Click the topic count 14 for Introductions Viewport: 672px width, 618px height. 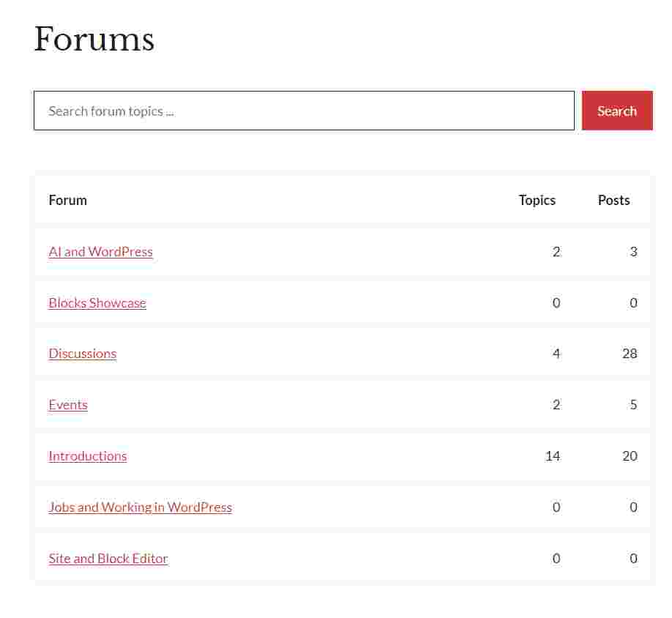pyautogui.click(x=552, y=456)
